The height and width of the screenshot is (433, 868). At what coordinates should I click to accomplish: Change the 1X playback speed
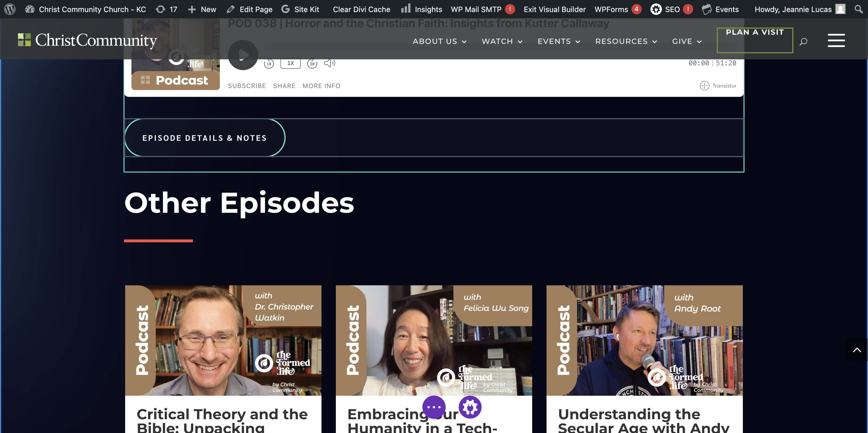(x=290, y=63)
